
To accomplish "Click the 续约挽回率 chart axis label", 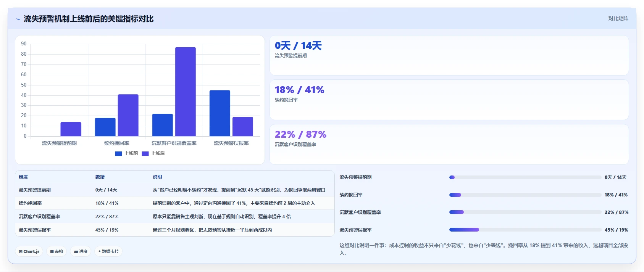I will (x=116, y=143).
